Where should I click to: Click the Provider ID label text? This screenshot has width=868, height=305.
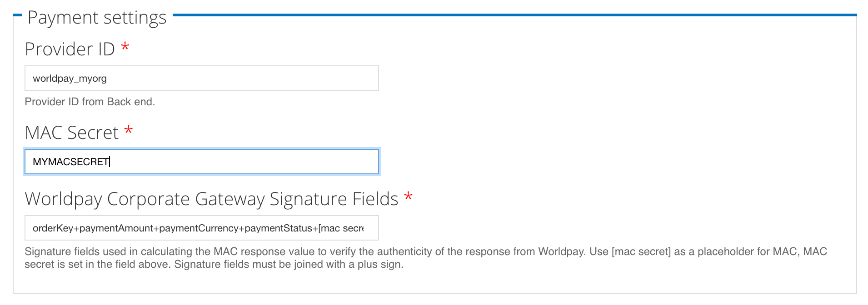[70, 49]
